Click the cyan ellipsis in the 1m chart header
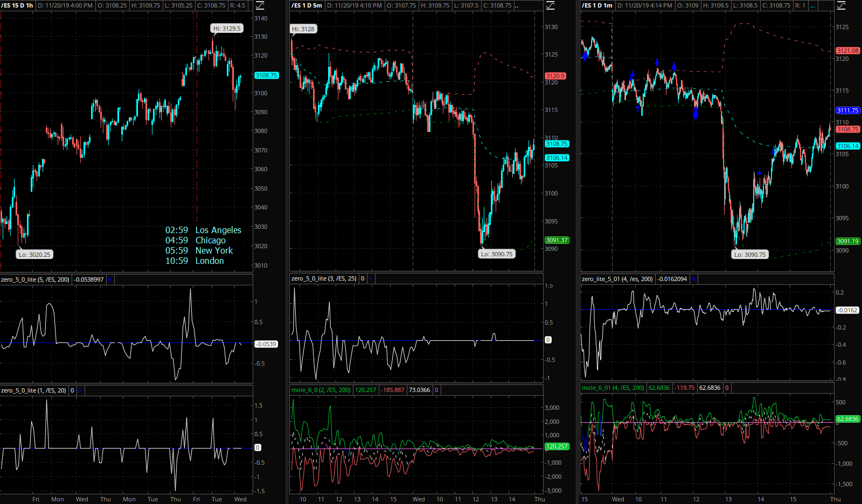 tap(812, 5)
